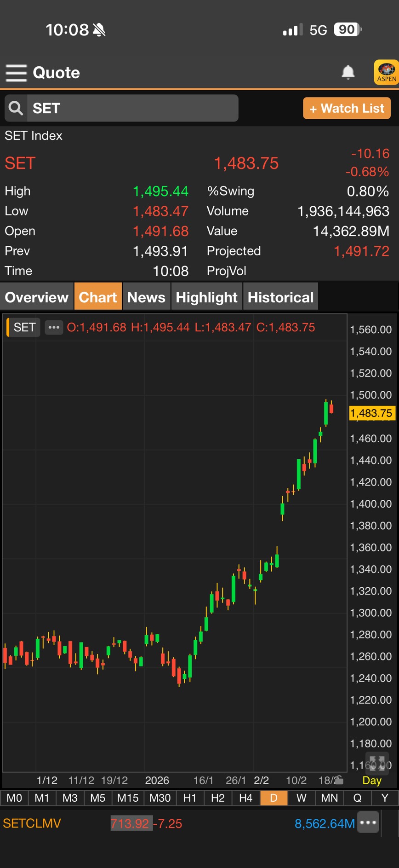Tap the SET symbol label on chart

point(24,327)
